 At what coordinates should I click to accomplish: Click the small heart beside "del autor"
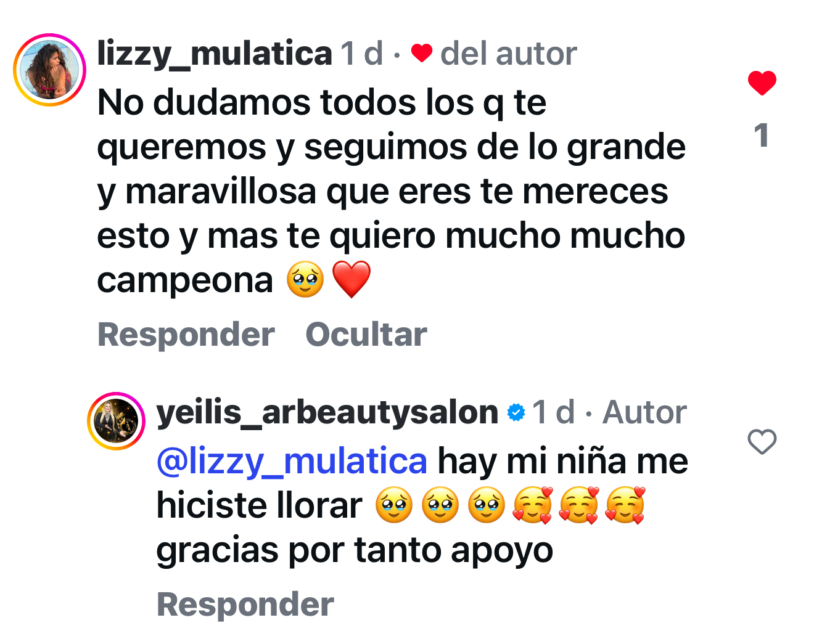(x=422, y=54)
